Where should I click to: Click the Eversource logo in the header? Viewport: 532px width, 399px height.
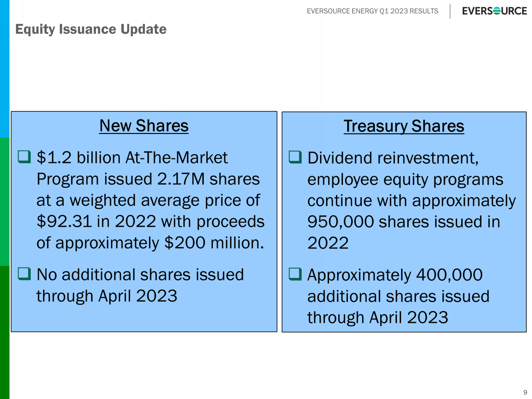pyautogui.click(x=494, y=11)
